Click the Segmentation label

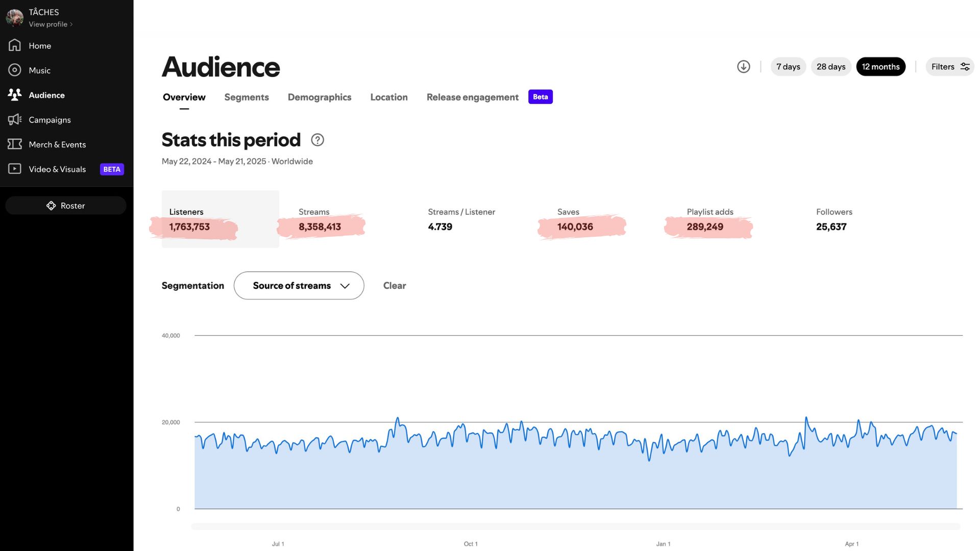[x=193, y=286]
